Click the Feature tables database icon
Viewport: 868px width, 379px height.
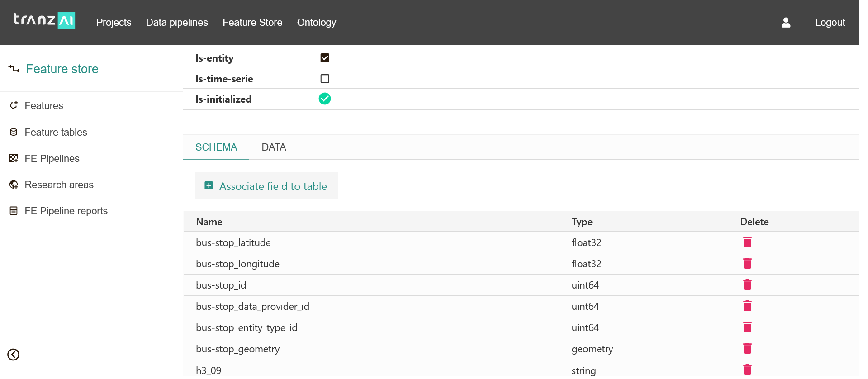click(x=14, y=132)
